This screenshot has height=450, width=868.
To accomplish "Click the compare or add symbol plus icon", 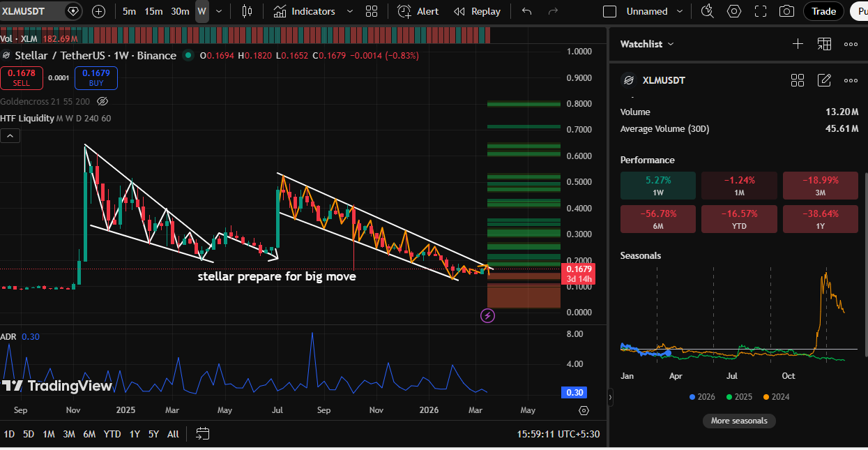I will pyautogui.click(x=99, y=11).
